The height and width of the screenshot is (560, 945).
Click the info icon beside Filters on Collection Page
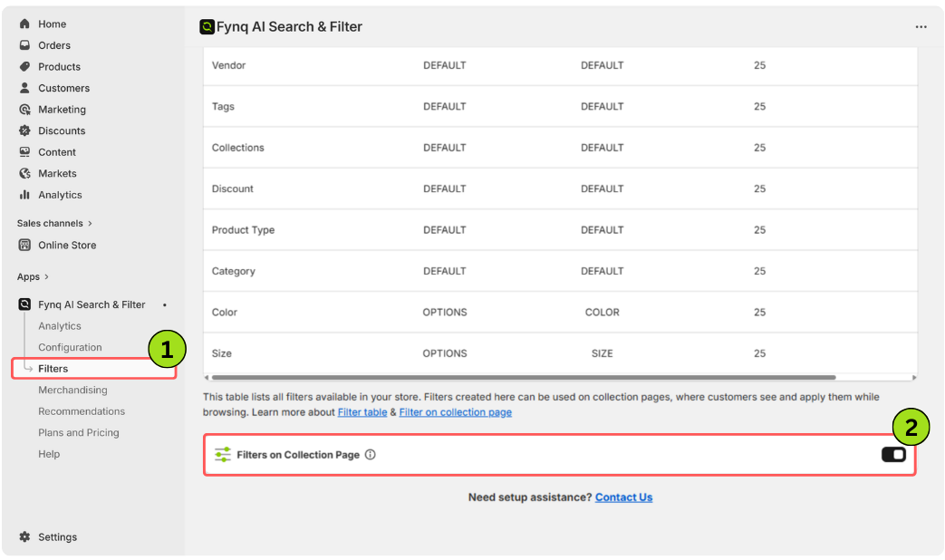coord(370,455)
